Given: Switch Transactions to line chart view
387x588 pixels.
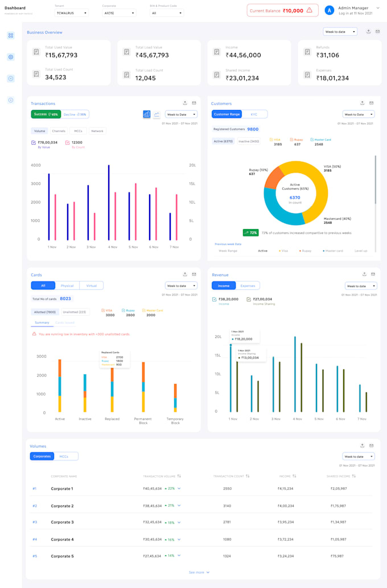Looking at the screenshot, I should [157, 115].
